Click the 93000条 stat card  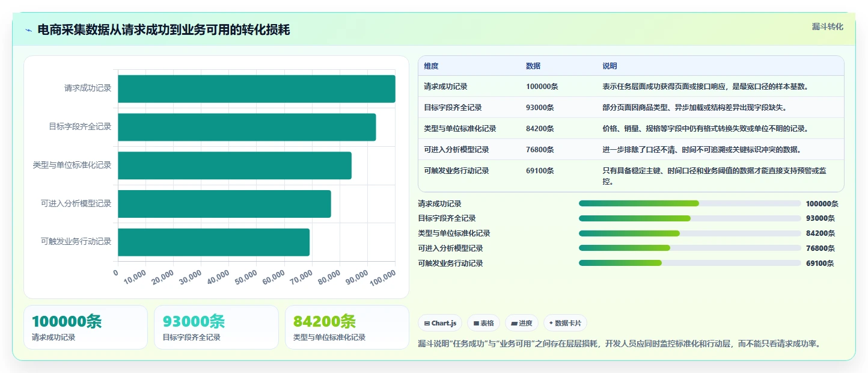tap(216, 327)
